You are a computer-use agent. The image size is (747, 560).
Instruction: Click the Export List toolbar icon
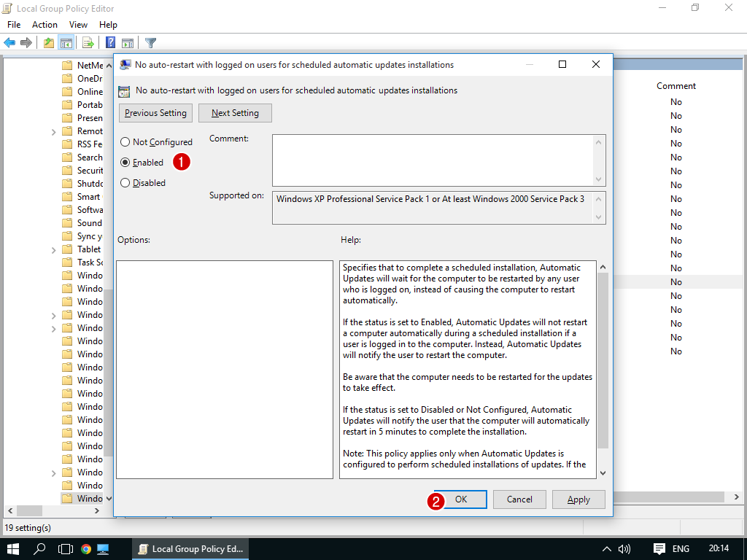(x=88, y=43)
